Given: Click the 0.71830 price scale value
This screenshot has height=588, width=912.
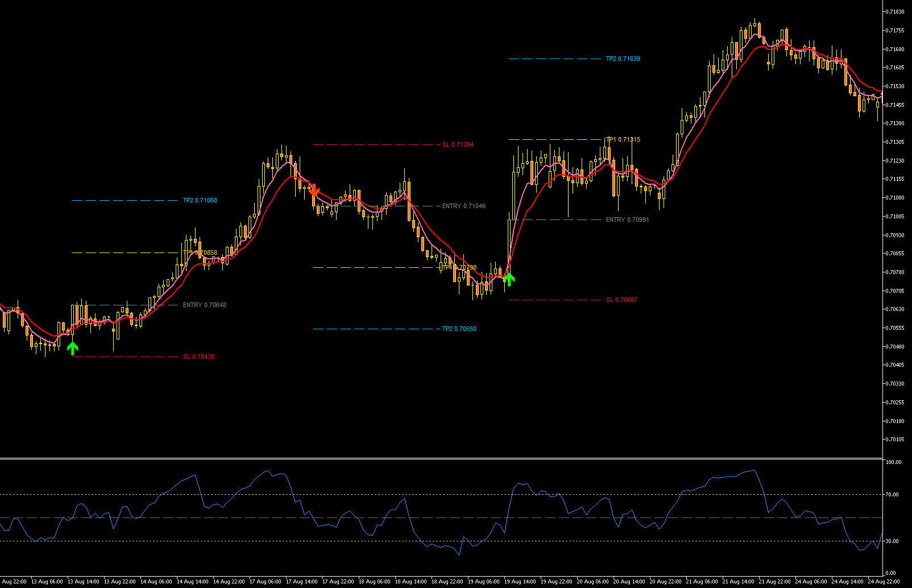Looking at the screenshot, I should click(x=896, y=12).
